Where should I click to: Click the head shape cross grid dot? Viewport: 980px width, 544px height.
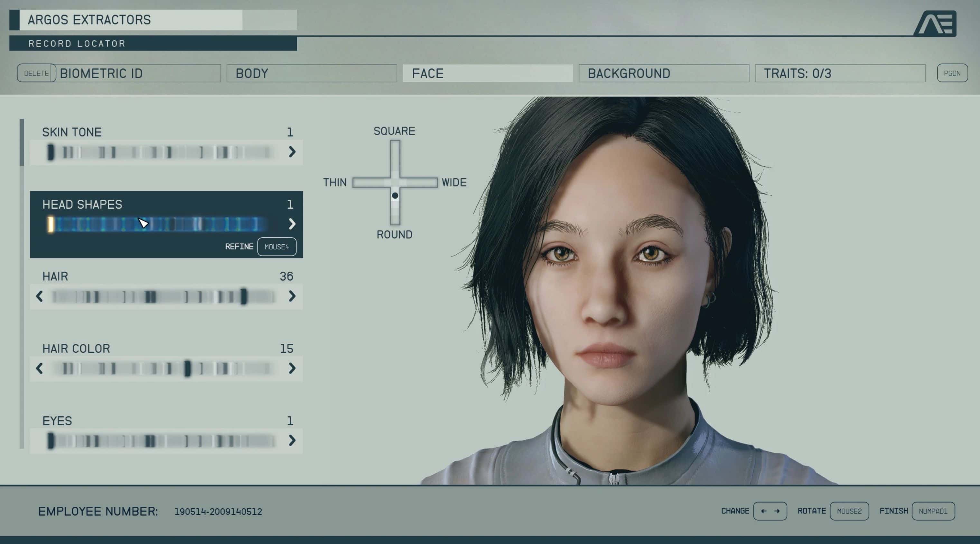pyautogui.click(x=395, y=195)
